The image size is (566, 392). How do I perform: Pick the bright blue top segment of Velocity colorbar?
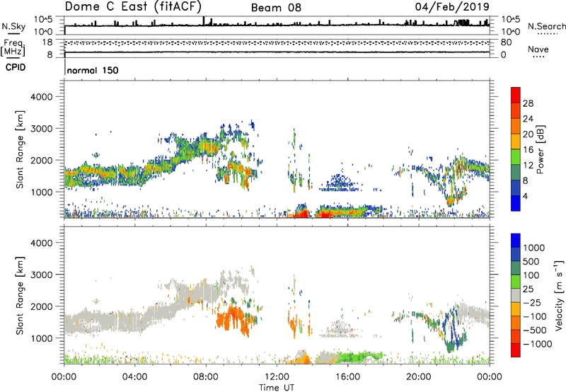tap(516, 241)
